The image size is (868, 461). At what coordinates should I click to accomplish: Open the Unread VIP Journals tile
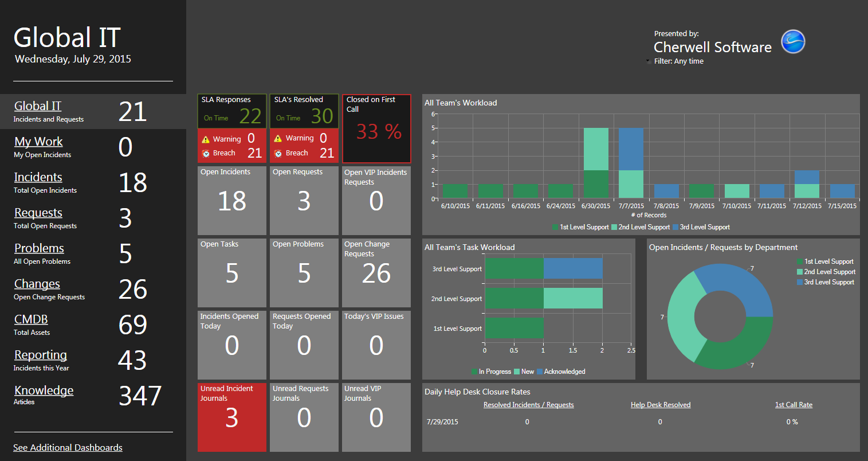[x=376, y=417]
